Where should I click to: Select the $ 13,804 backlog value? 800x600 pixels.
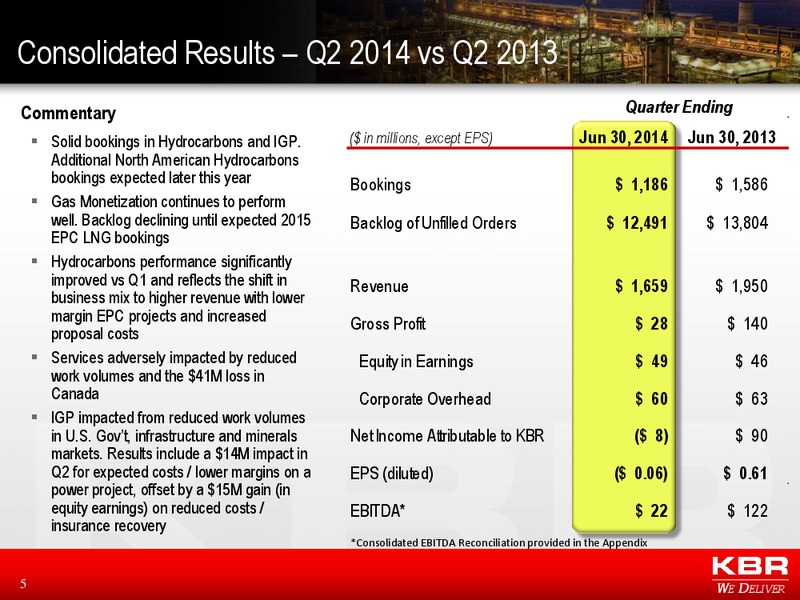737,223
